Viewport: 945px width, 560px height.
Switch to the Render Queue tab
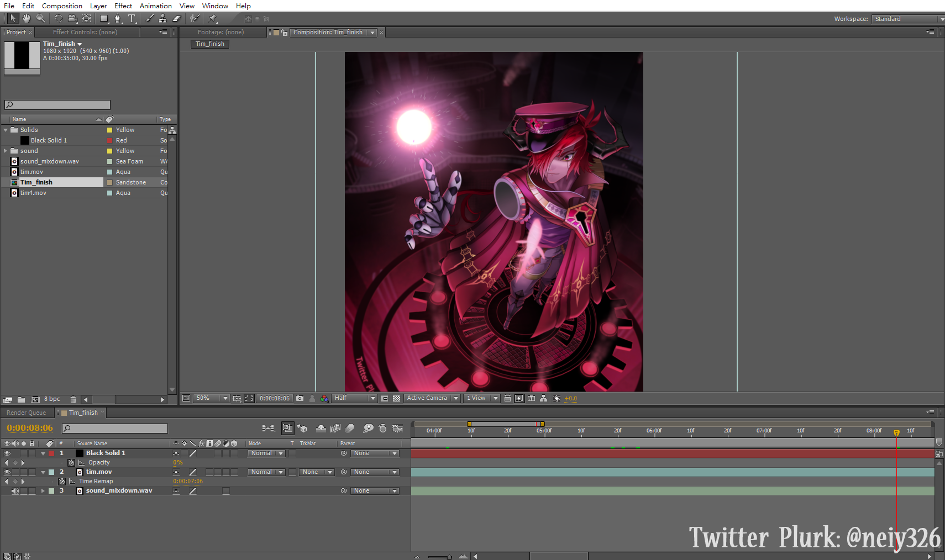26,413
